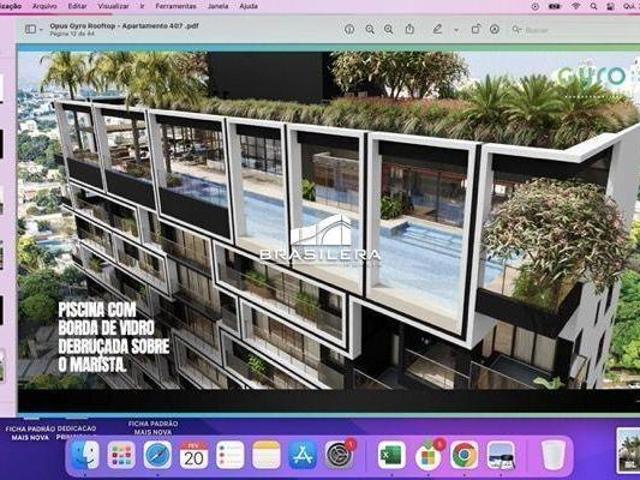Open App Store from the dock

click(x=302, y=455)
